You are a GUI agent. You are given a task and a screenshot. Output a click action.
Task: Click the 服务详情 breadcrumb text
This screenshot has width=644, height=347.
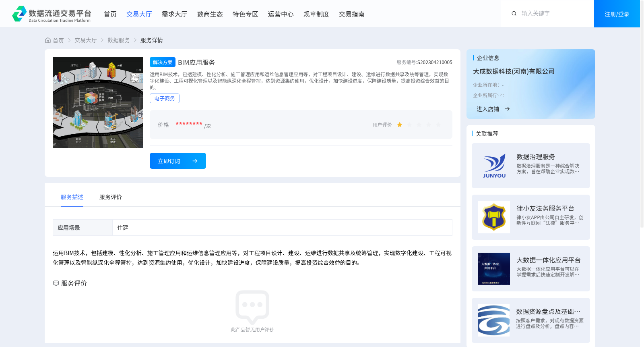pos(152,40)
